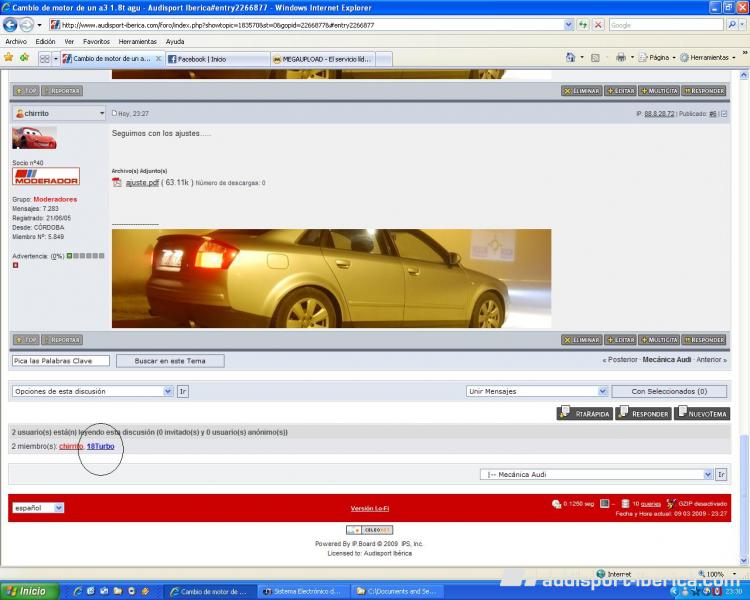This screenshot has width=750, height=600.
Task: Open the Página toolbar menu
Action: [657, 58]
